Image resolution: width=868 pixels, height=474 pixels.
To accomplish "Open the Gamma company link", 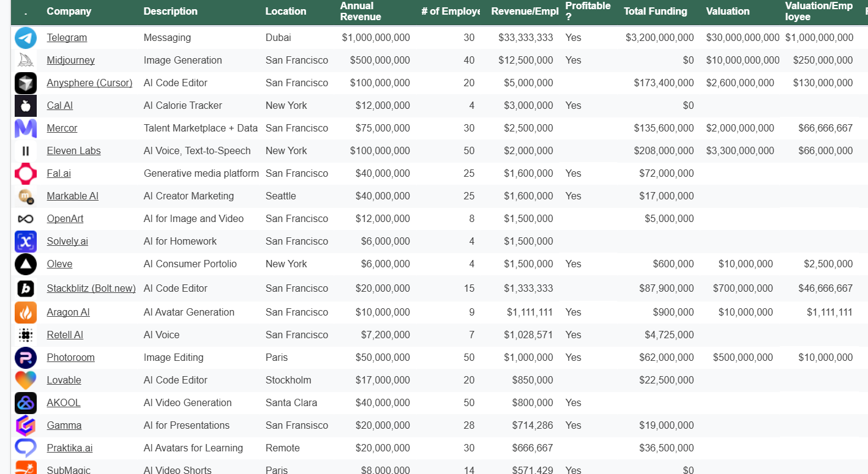I will pyautogui.click(x=64, y=426).
